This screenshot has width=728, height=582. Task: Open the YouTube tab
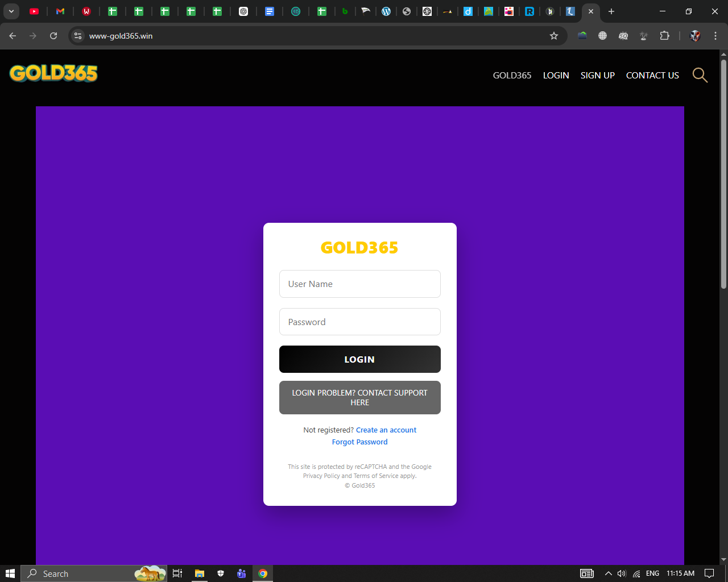[34, 11]
